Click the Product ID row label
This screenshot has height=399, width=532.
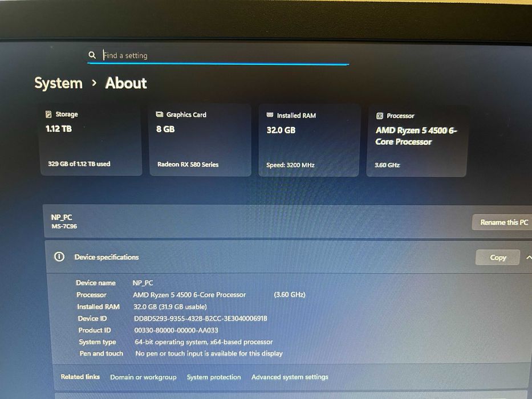pyautogui.click(x=95, y=330)
